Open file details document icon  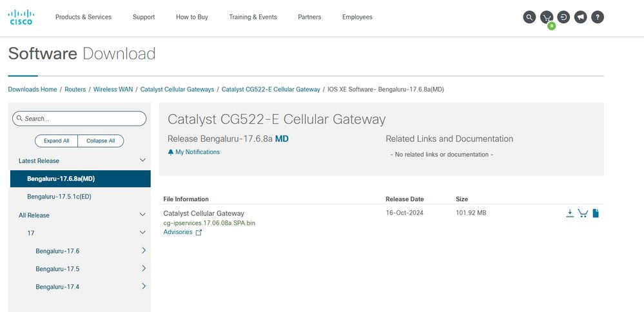coord(596,213)
